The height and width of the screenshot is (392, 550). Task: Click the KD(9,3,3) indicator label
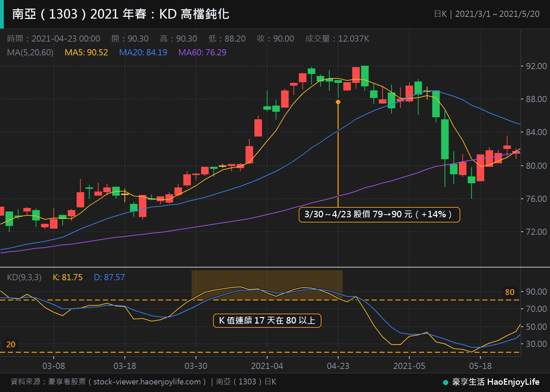tap(24, 277)
